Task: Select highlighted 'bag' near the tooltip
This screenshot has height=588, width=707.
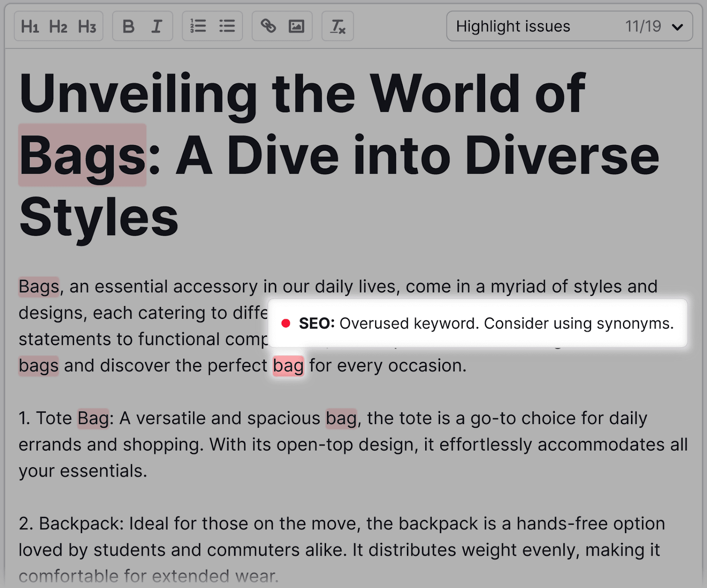Action: click(x=288, y=366)
